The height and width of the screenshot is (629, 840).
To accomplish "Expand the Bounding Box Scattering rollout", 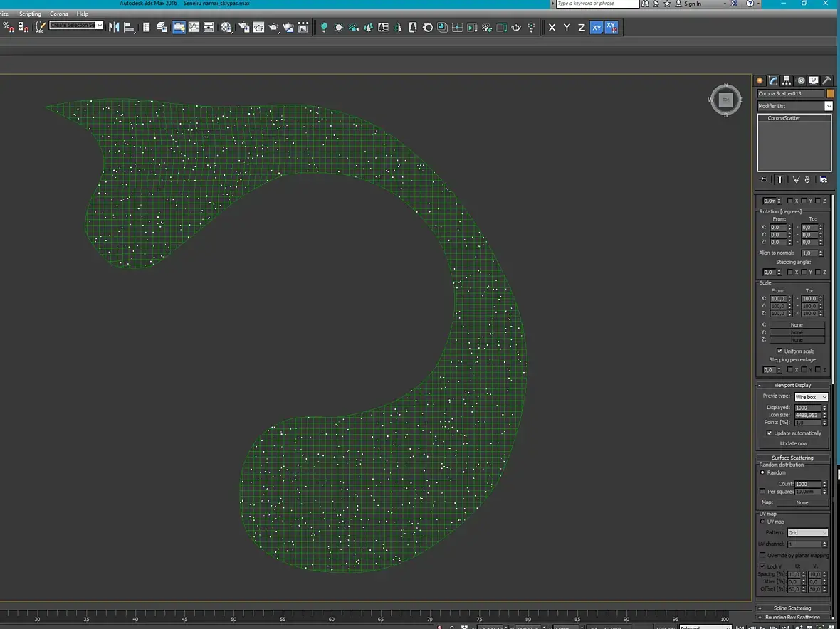I will 793,617.
